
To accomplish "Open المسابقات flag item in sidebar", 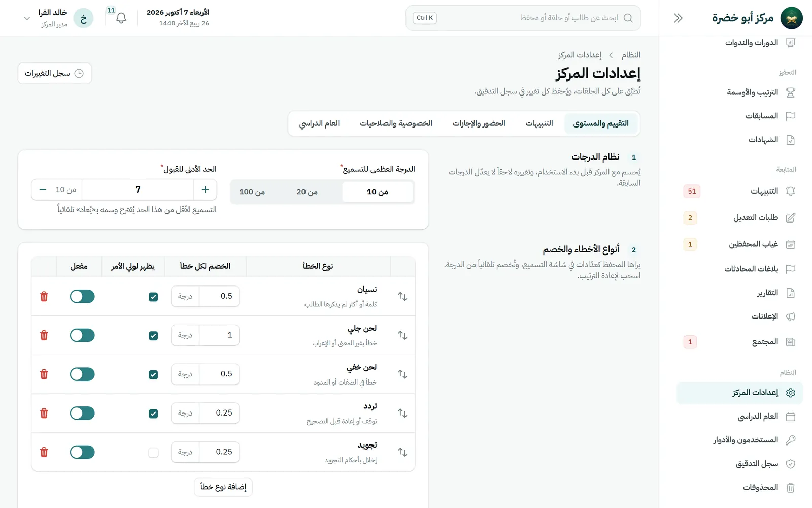I will click(739, 116).
